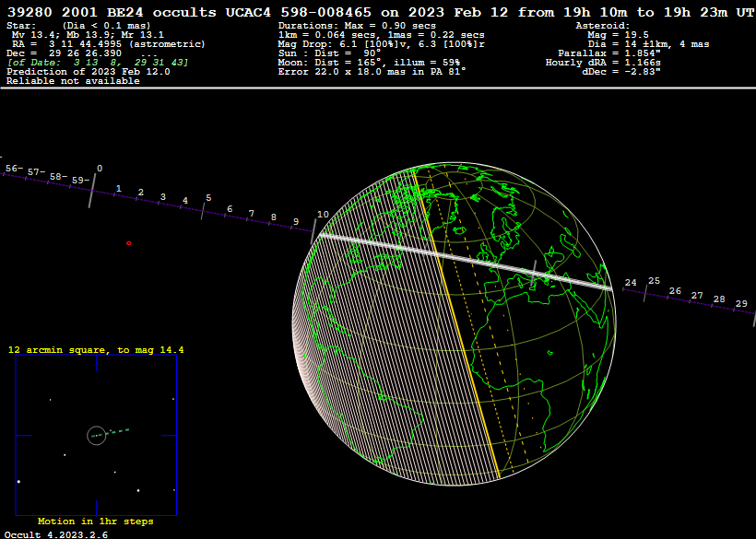The height and width of the screenshot is (539, 756).
Task: Click the green '[of Date: 3 13 8, 29 31 43]' text
Action: [98, 62]
